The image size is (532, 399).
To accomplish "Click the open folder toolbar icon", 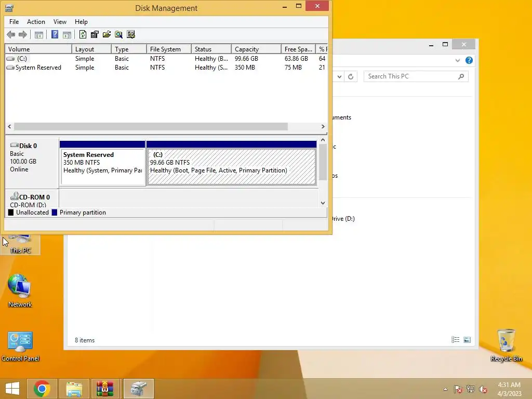I will [107, 34].
